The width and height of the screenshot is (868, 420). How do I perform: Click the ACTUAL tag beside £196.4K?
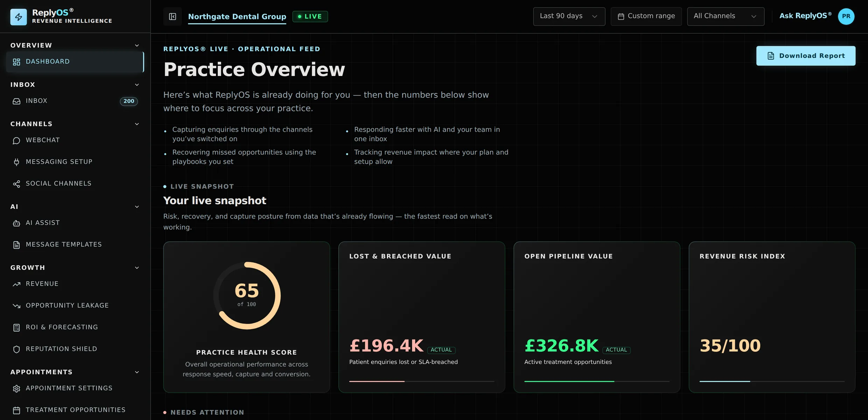(441, 350)
